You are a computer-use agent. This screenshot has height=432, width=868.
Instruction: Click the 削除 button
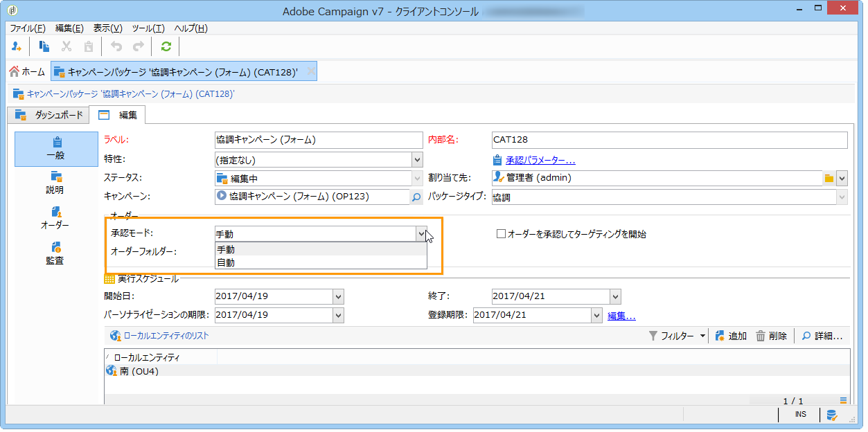click(771, 336)
